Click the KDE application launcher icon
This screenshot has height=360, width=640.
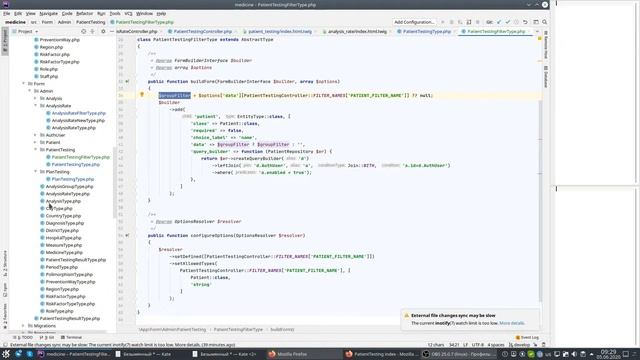(x=6, y=354)
